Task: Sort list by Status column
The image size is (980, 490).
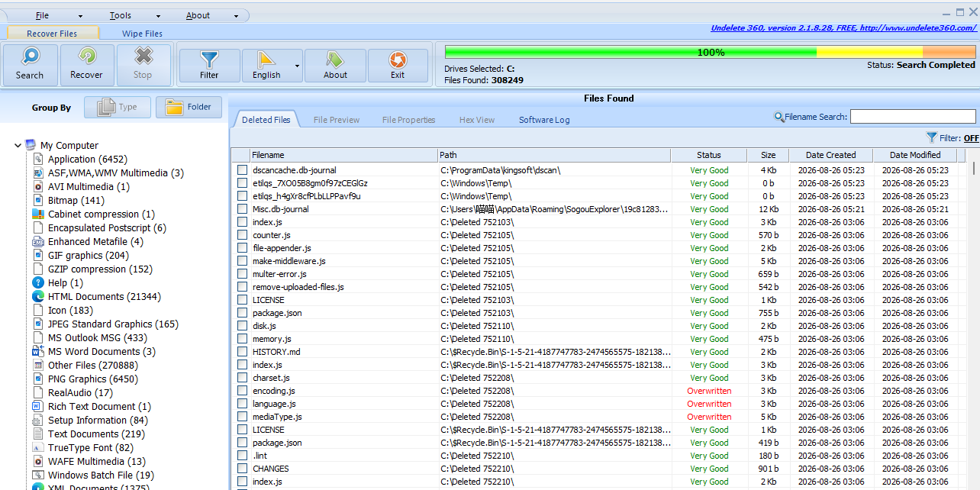Action: point(709,155)
